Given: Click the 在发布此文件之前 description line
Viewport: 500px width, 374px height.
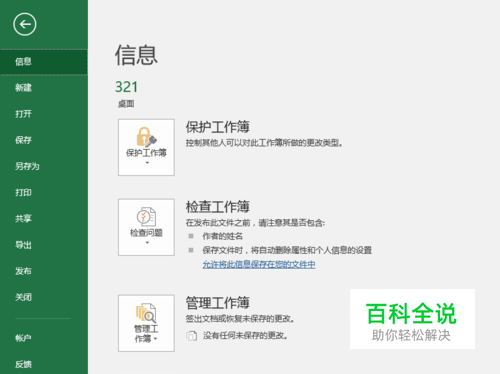Looking at the screenshot, I should [x=255, y=223].
